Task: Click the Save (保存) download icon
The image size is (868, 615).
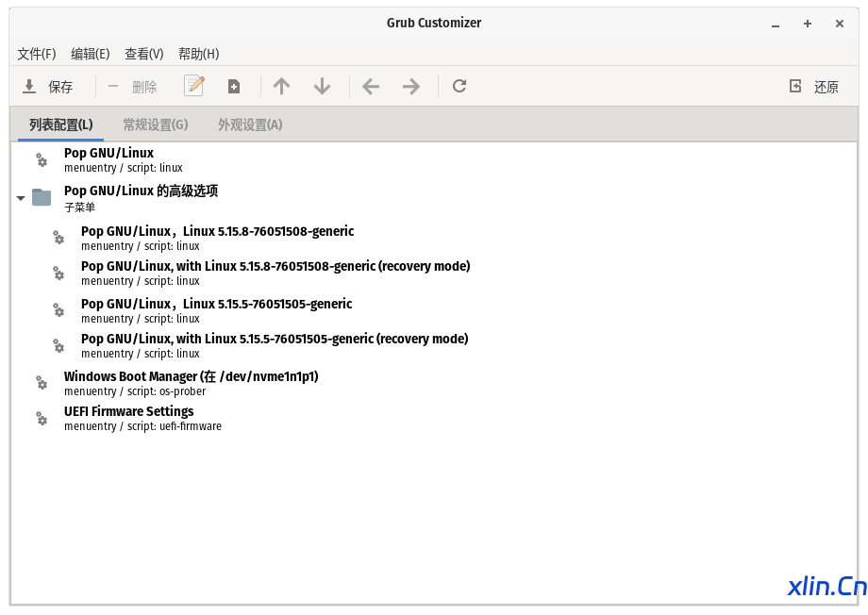Action: (29, 87)
